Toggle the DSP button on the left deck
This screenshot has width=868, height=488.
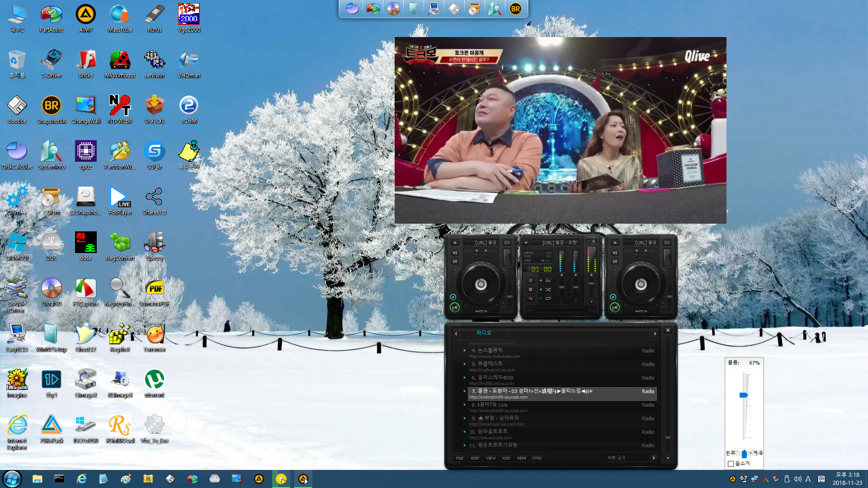tap(476, 255)
